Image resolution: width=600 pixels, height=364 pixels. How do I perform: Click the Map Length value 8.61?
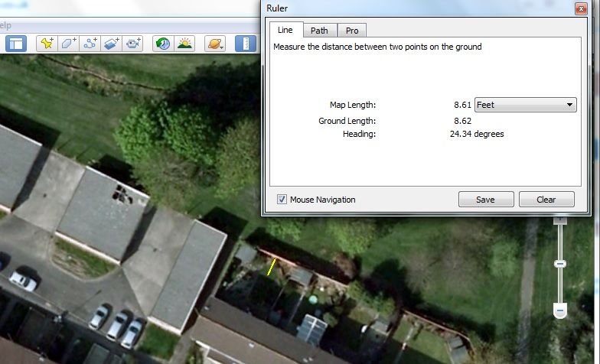click(462, 105)
